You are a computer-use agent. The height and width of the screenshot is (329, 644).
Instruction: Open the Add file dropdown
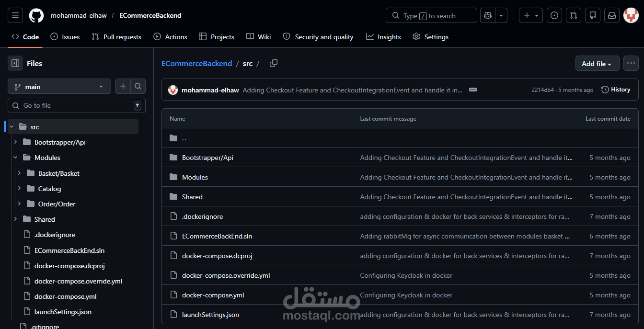tap(597, 63)
